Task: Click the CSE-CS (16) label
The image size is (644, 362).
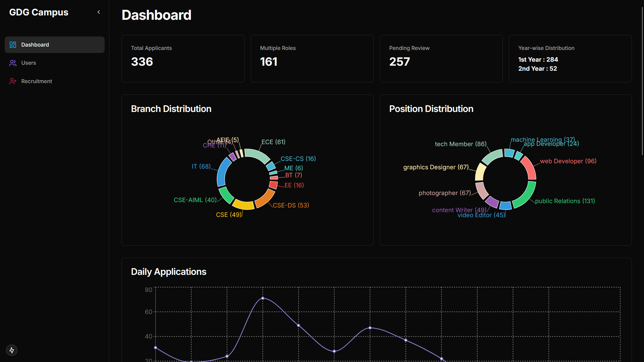Action: (x=298, y=159)
